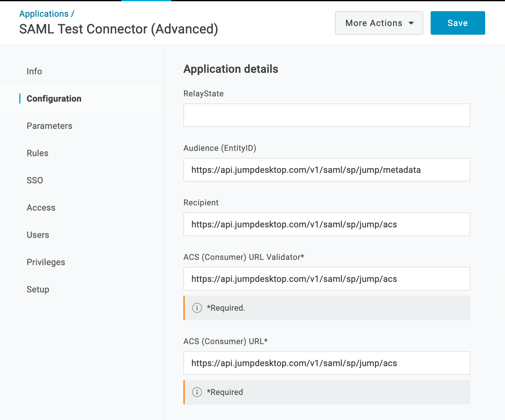505x420 pixels.
Task: Click the Recipient label
Action: pos(201,203)
